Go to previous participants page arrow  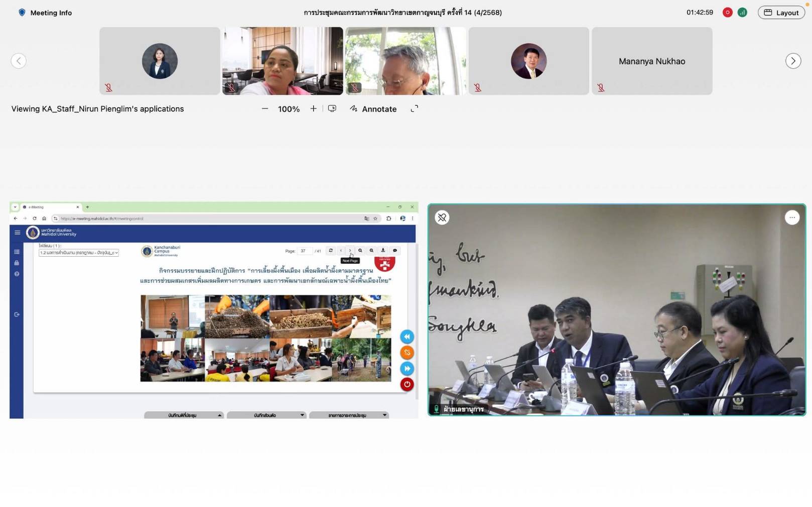coord(19,61)
